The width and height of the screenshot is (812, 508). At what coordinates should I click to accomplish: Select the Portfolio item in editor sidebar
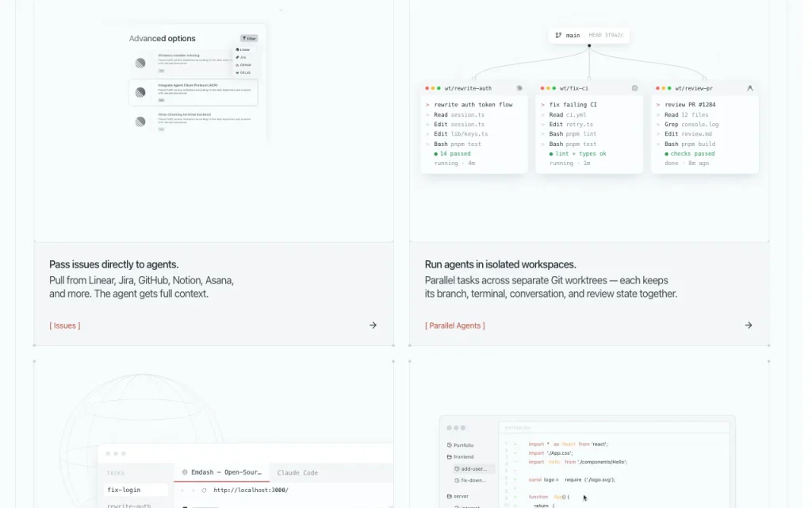pos(461,445)
